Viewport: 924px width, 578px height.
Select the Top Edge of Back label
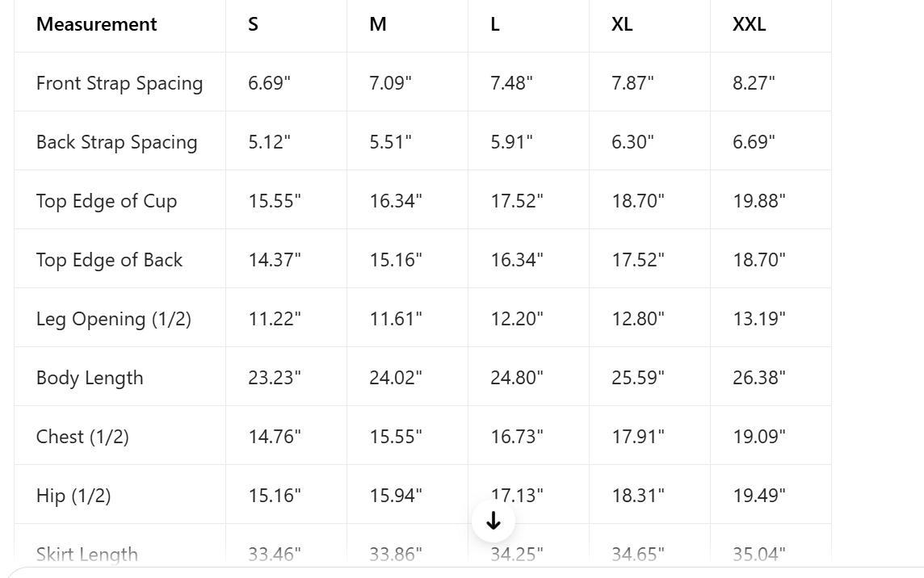pos(109,260)
